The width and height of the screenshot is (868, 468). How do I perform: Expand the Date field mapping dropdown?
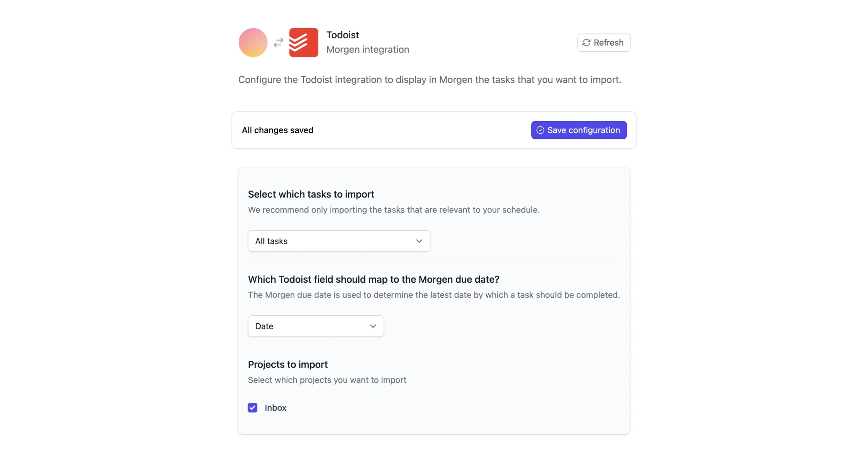315,326
